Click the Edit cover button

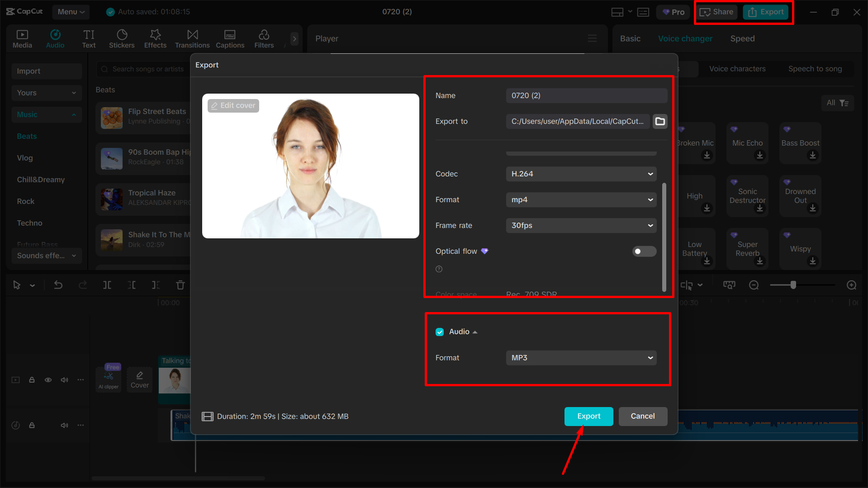coord(233,105)
